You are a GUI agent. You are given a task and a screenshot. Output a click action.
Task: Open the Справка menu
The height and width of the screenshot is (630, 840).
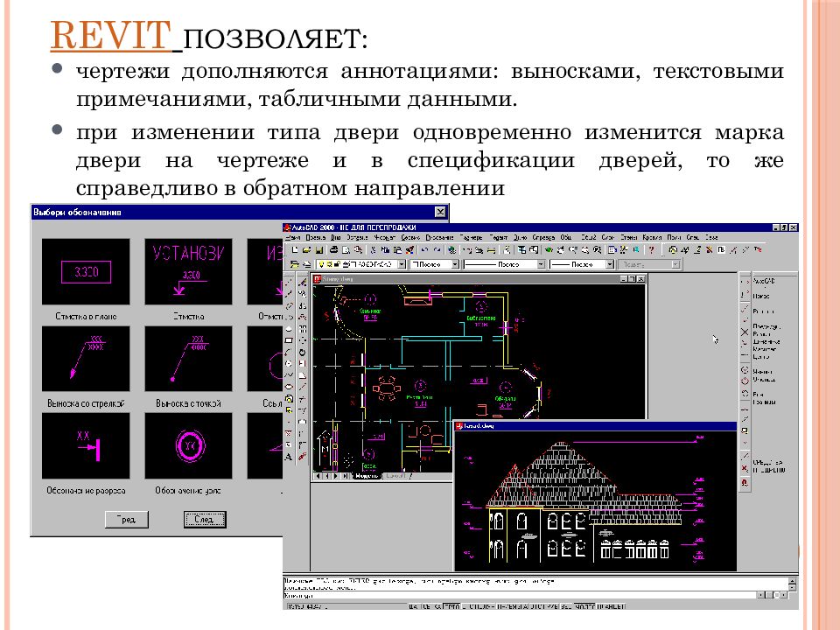click(x=543, y=237)
